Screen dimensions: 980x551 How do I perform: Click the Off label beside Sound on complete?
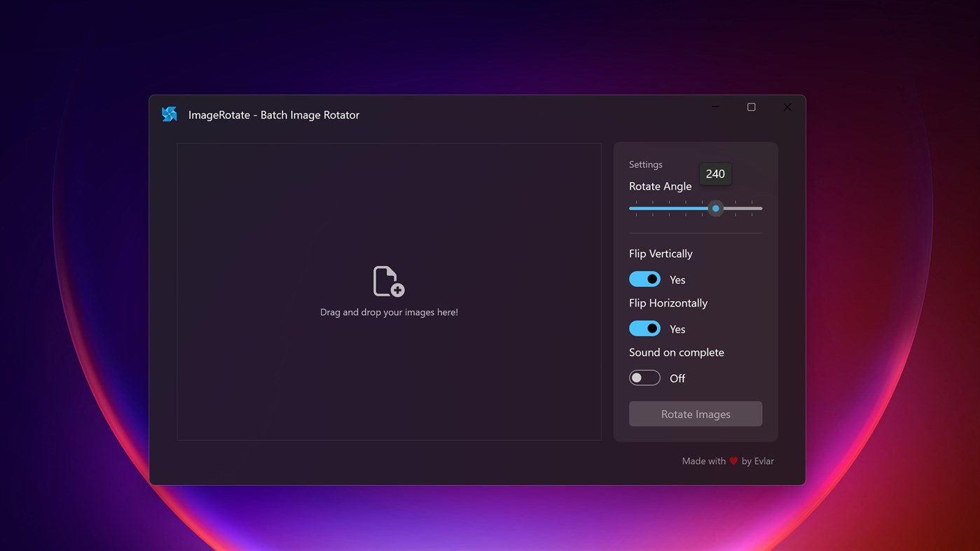click(x=677, y=377)
